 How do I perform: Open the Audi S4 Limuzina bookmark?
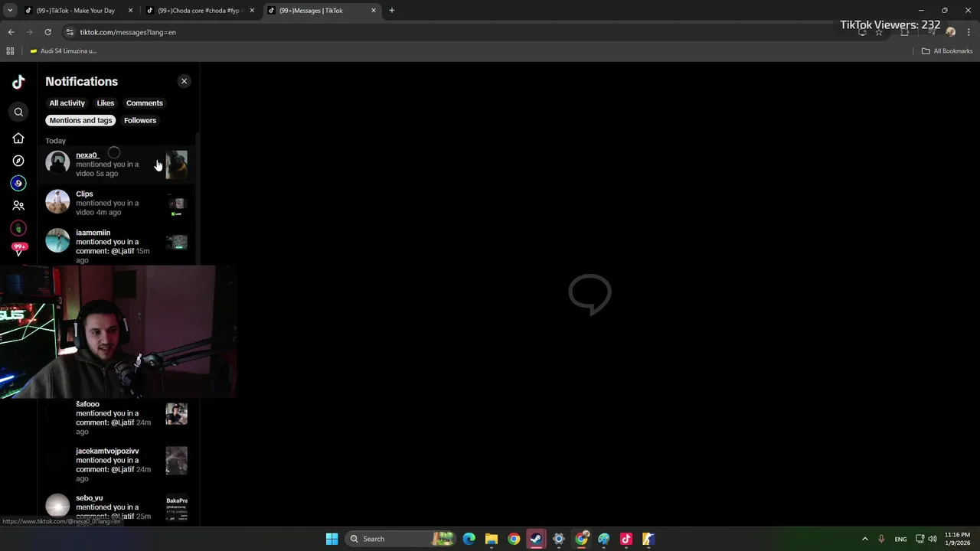point(63,51)
